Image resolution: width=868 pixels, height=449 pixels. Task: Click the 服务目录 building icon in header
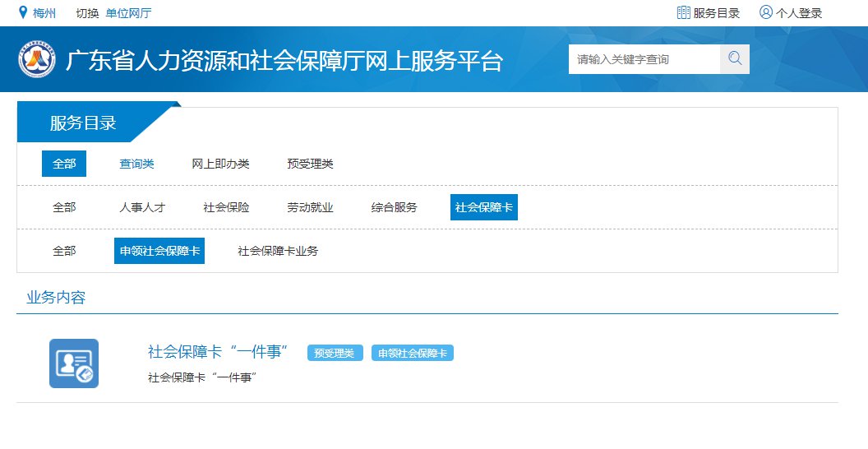point(683,12)
